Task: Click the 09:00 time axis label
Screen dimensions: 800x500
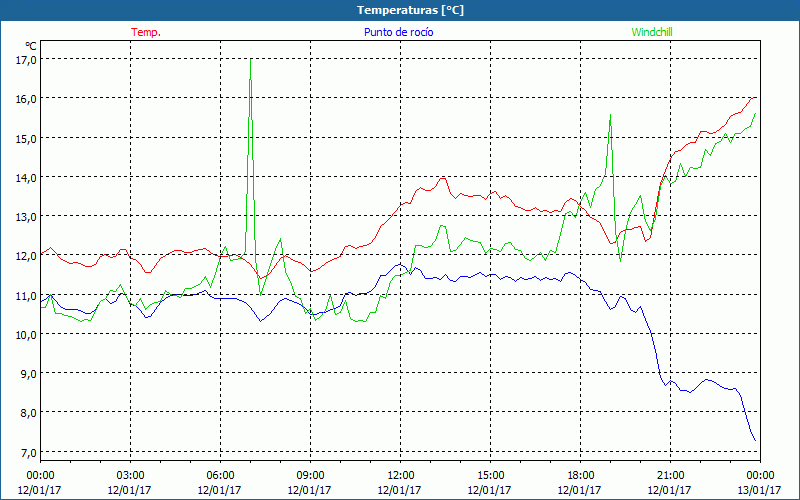Action: pos(310,476)
